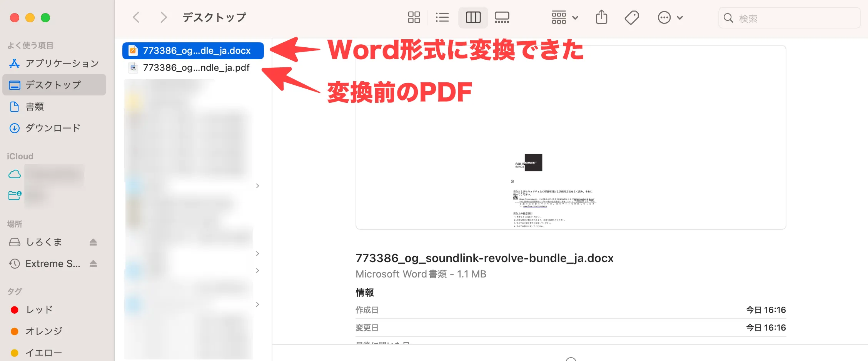The image size is (868, 361).
Task: Go back with the left chevron button
Action: (136, 17)
